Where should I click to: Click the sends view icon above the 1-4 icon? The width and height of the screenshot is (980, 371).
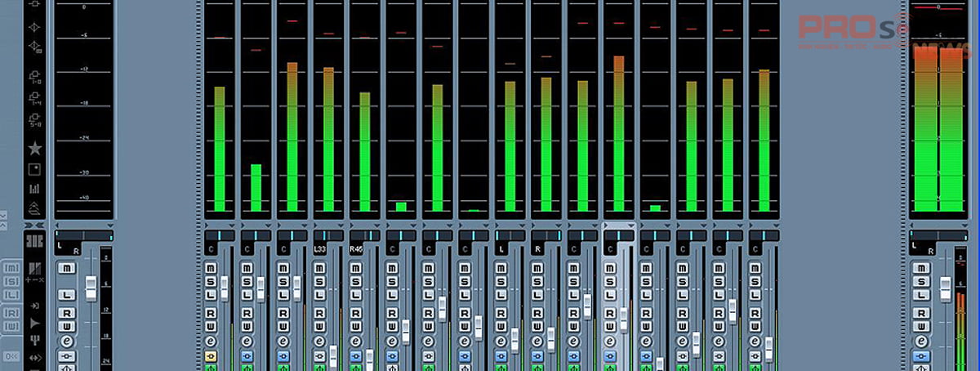(x=35, y=77)
